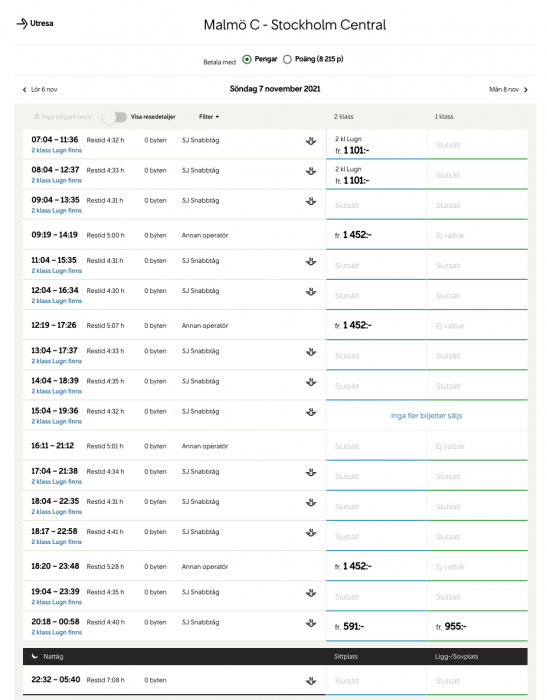Select Poäng payment radio button

[288, 59]
